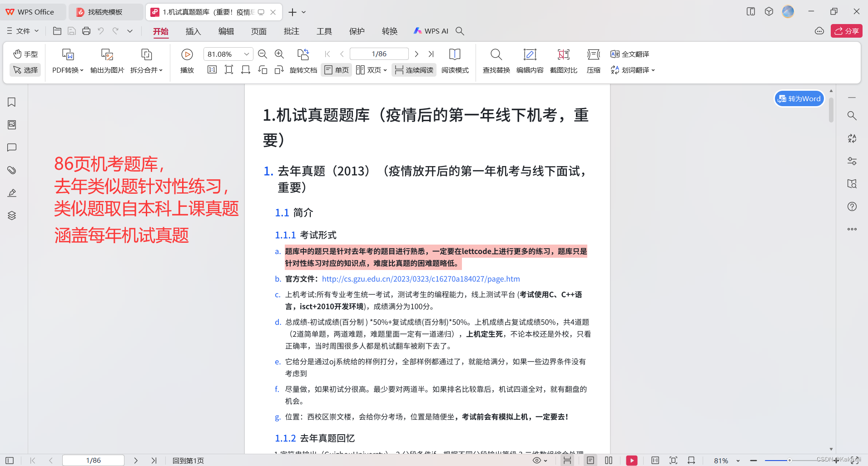Screen dimensions: 868x466
Task: Toggle 连续阅读 continuous reading
Action: tap(414, 70)
